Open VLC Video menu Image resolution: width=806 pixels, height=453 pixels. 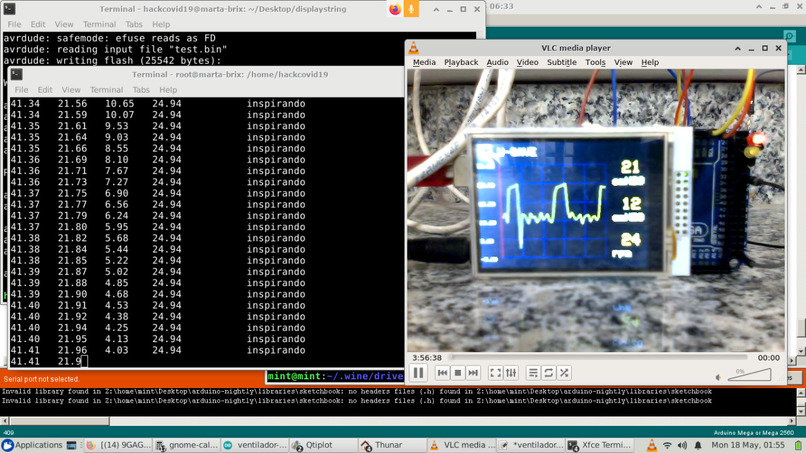(x=527, y=62)
